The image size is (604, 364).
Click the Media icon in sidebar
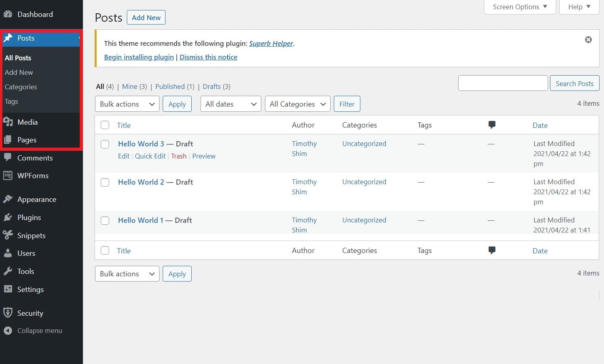pos(8,122)
